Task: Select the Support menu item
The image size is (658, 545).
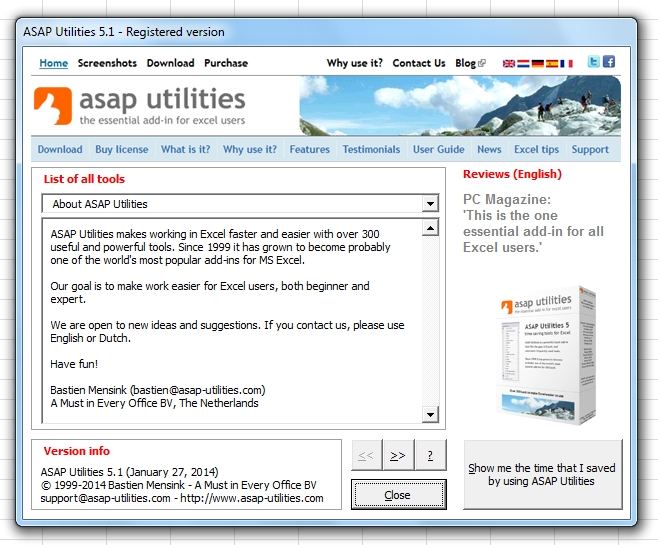Action: click(x=590, y=149)
